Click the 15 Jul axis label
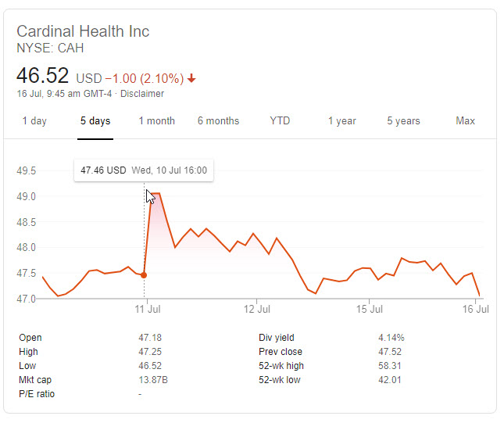 click(370, 309)
